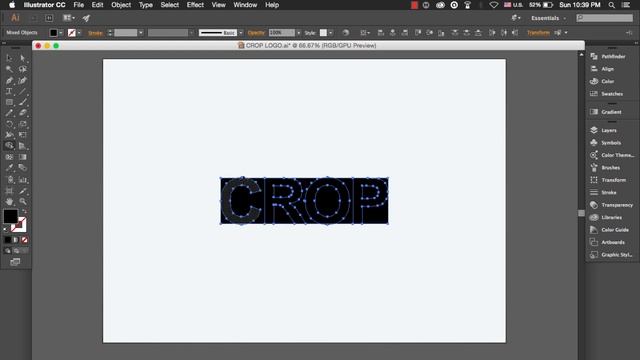Screen dimensions: 640x360
Task: Choose the Eyedropper tool
Action: (9, 168)
